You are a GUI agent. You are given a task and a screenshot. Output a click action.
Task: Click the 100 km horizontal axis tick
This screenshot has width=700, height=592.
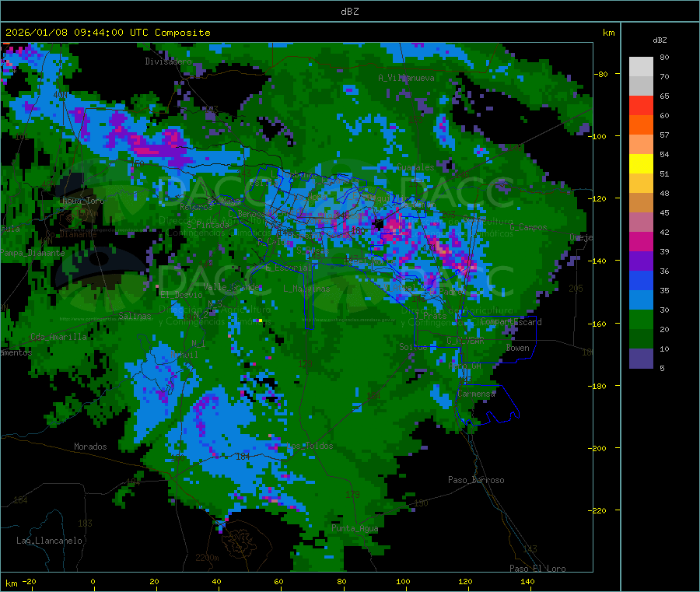403,581
